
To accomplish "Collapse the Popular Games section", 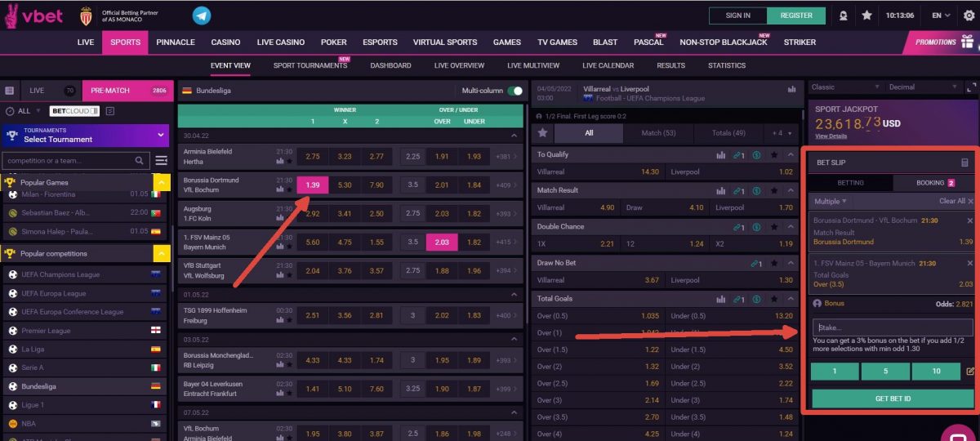I will pyautogui.click(x=162, y=182).
